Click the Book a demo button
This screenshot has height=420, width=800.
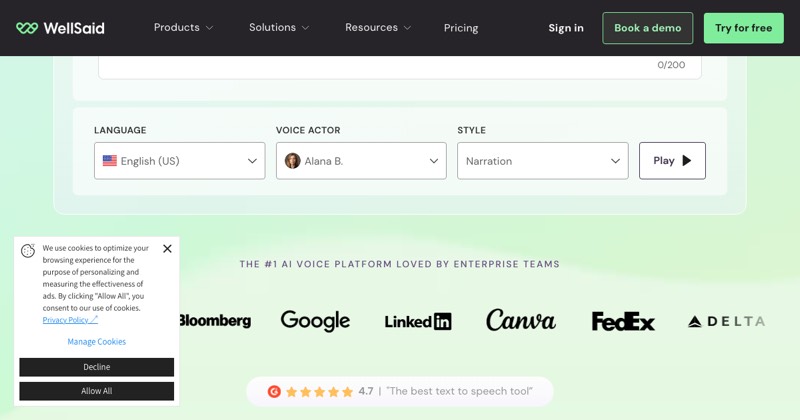click(647, 28)
